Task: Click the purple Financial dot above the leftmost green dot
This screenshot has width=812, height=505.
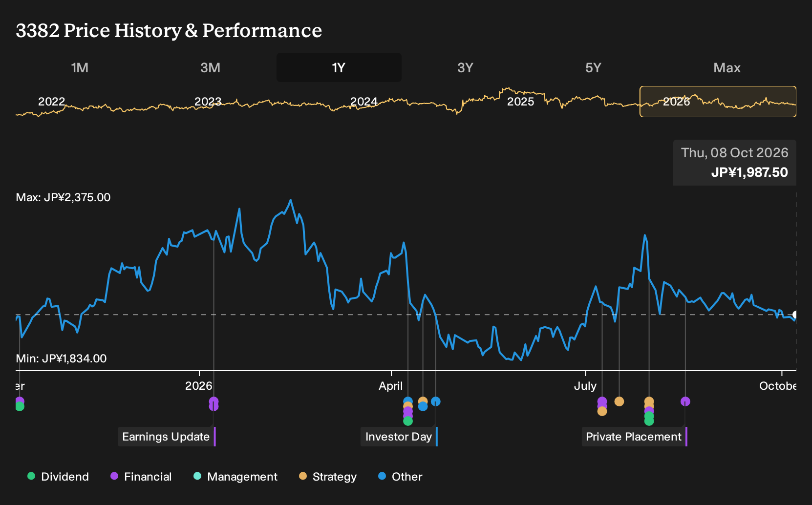Action: coord(20,401)
